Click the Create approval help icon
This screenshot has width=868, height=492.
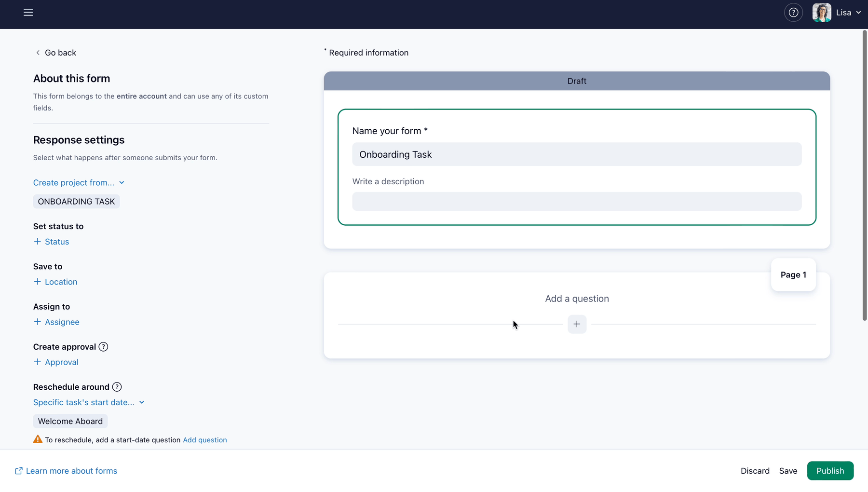(x=103, y=347)
